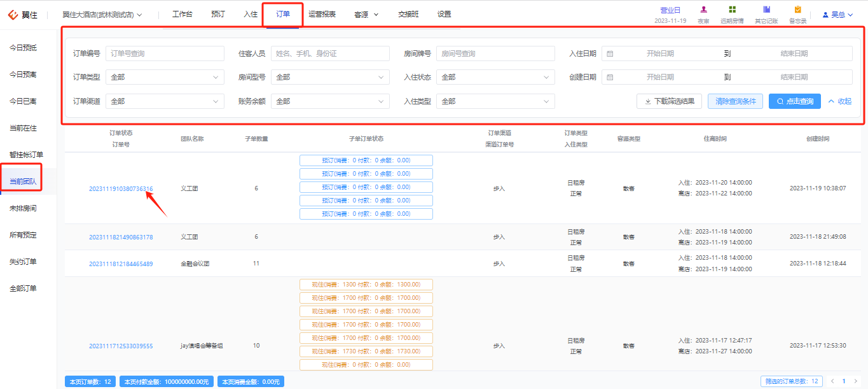The height and width of the screenshot is (389, 868).
Task: Click the 点击查询 search button
Action: [x=794, y=101]
